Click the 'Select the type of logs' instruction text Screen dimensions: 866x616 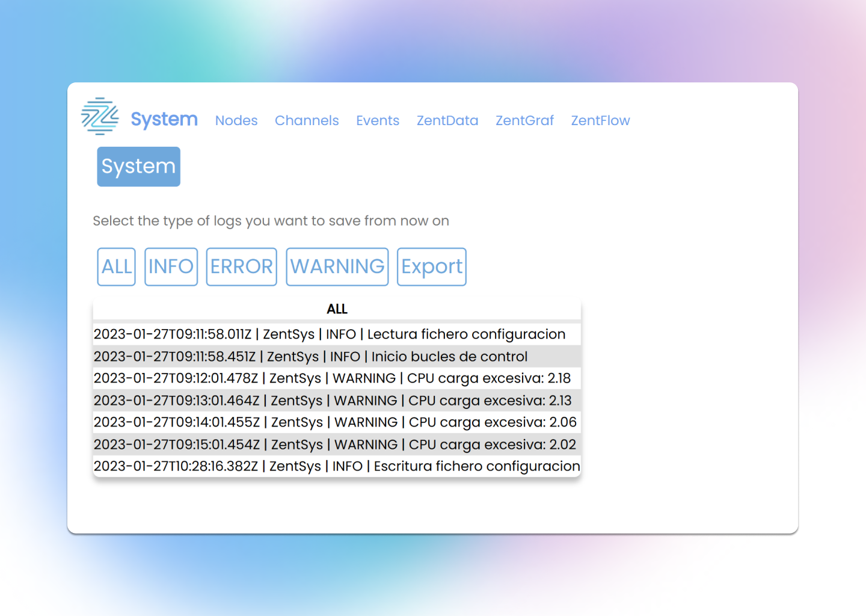pos(271,221)
